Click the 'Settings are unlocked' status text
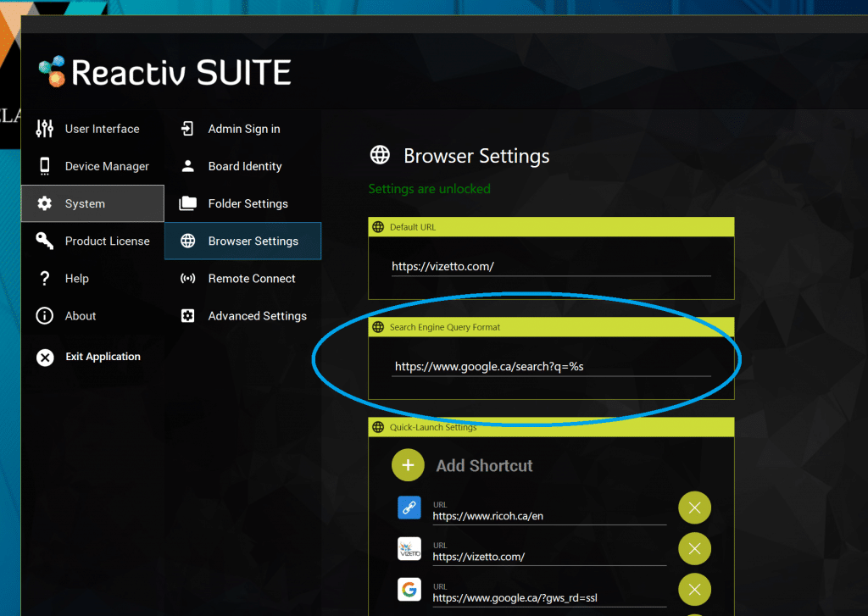This screenshot has height=616, width=868. click(x=430, y=189)
